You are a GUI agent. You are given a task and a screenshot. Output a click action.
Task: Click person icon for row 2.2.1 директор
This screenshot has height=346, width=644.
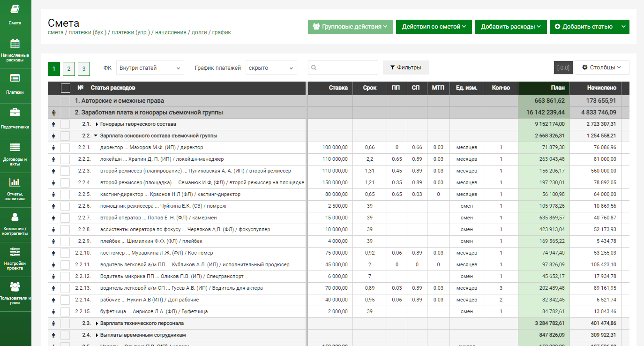[x=53, y=148]
